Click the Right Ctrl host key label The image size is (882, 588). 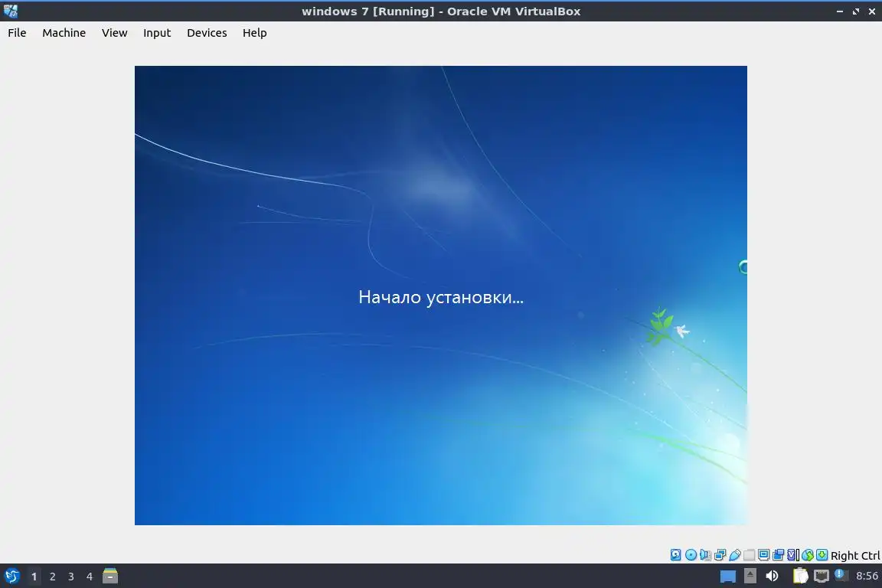coord(855,555)
